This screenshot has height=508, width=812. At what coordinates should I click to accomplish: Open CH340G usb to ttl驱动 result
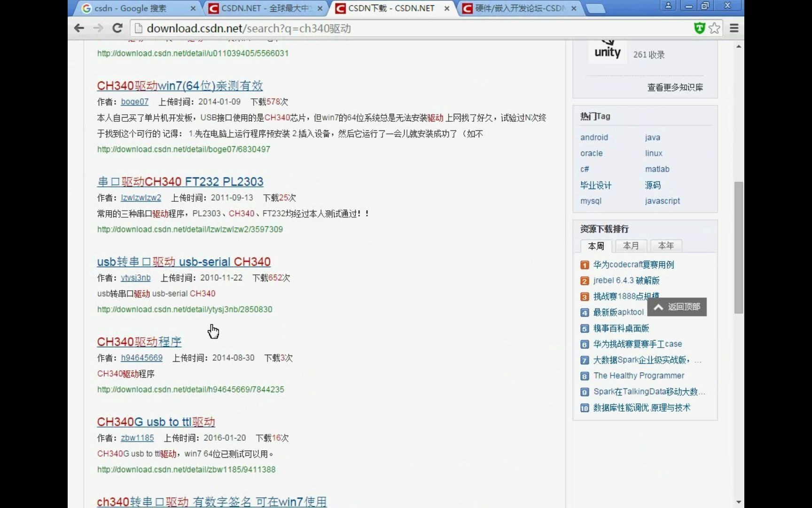156,422
